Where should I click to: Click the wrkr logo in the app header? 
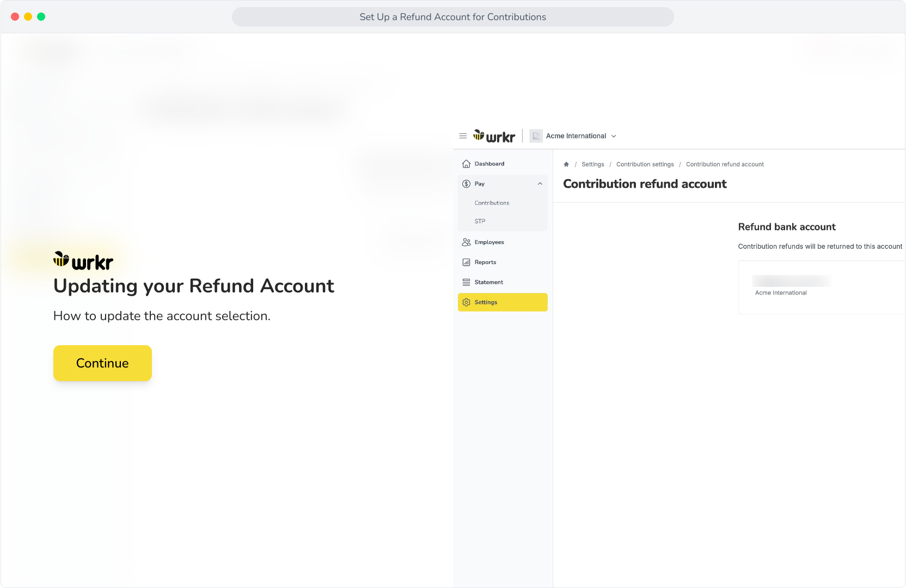pyautogui.click(x=494, y=136)
